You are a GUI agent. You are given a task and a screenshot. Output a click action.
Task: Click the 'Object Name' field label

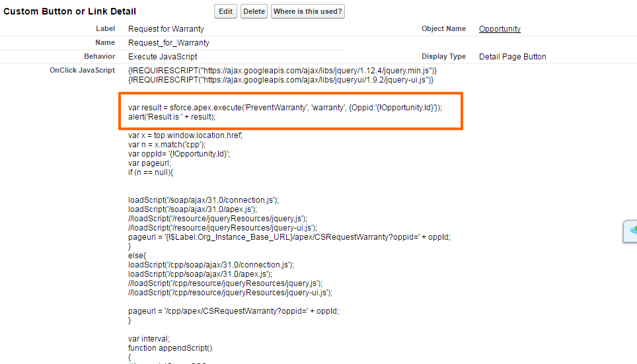(x=443, y=28)
